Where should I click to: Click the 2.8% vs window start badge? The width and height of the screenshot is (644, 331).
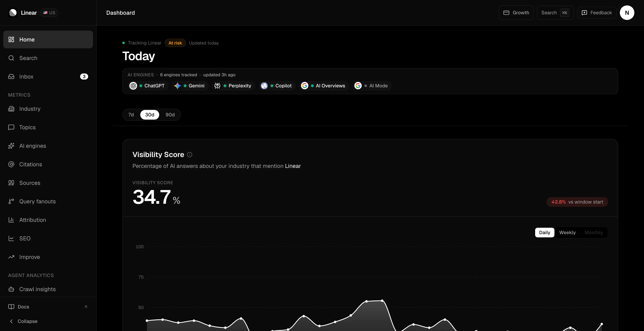tap(577, 202)
